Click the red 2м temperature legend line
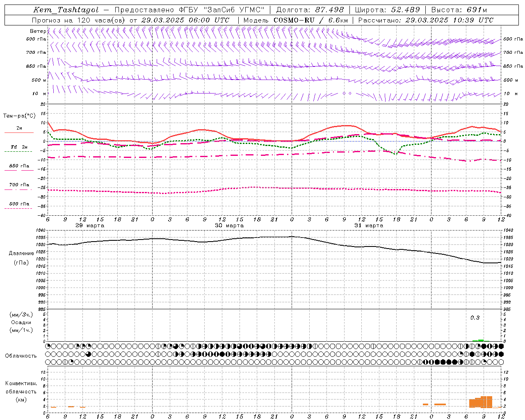The height and width of the screenshot is (420, 525). click(19, 133)
